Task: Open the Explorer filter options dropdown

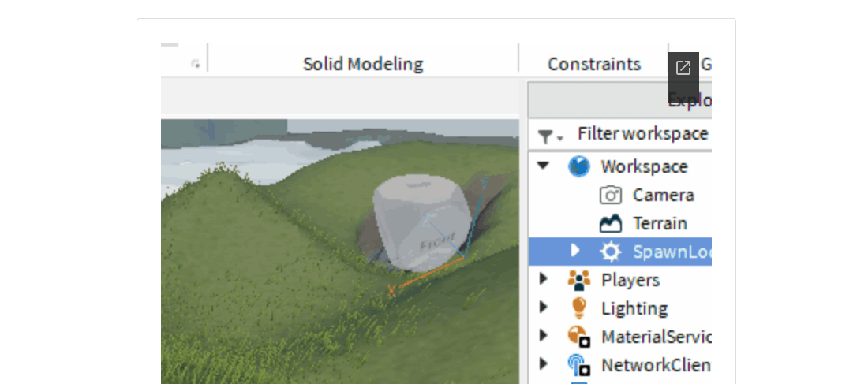Action: (x=550, y=136)
